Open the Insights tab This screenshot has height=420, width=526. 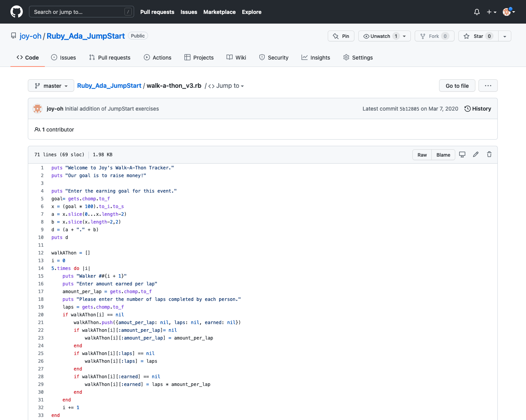316,58
